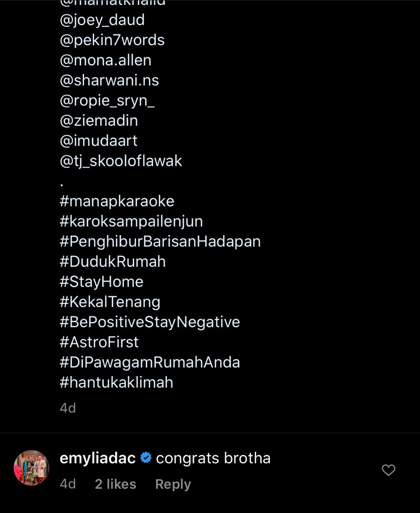420x513 pixels.
Task: Open the @joey_daud mention
Action: click(102, 20)
